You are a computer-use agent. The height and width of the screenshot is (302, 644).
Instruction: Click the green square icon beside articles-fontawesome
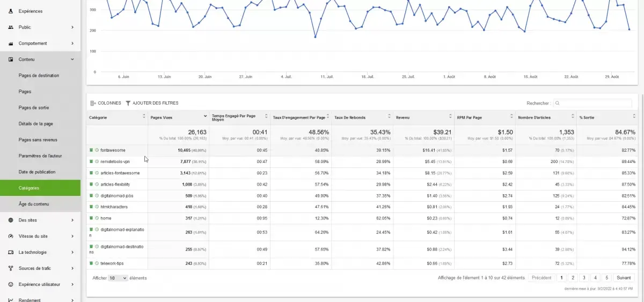coord(91,173)
